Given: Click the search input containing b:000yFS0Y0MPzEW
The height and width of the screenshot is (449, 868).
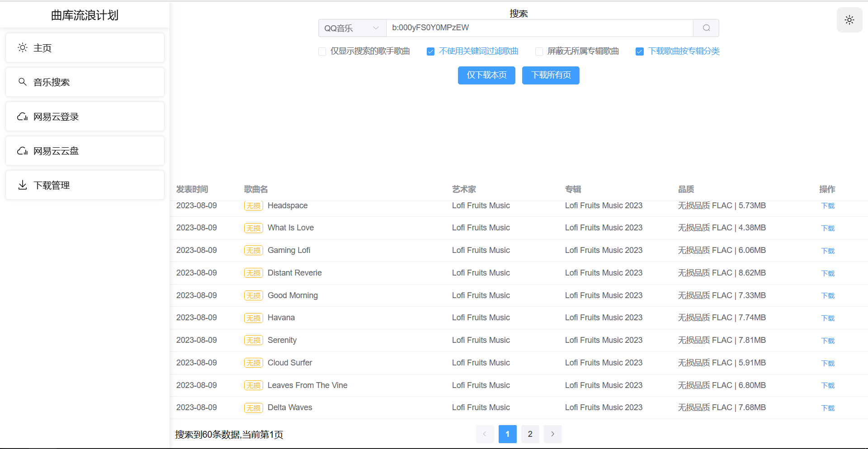Looking at the screenshot, I should point(538,28).
